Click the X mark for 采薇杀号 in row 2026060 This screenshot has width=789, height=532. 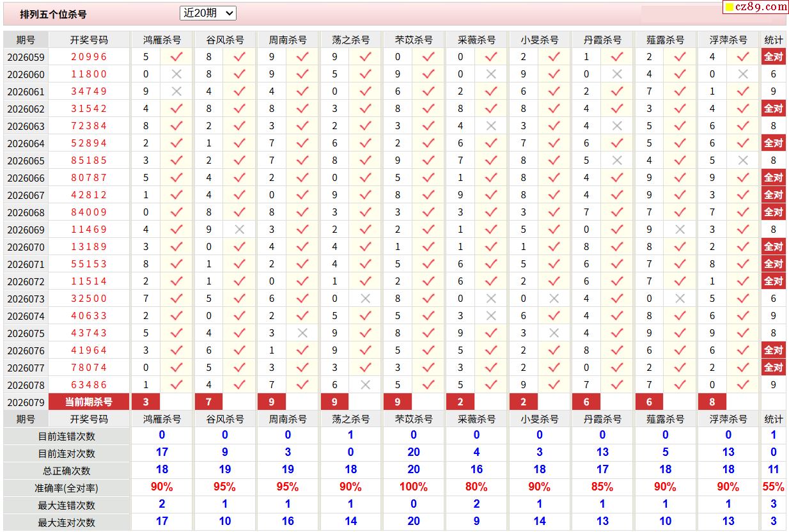[x=491, y=74]
